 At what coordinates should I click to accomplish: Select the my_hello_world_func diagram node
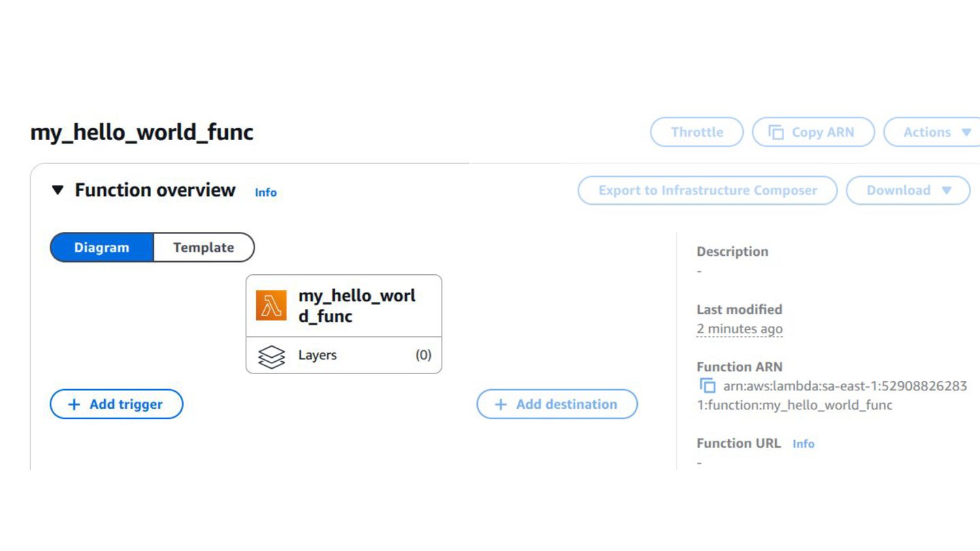tap(344, 306)
